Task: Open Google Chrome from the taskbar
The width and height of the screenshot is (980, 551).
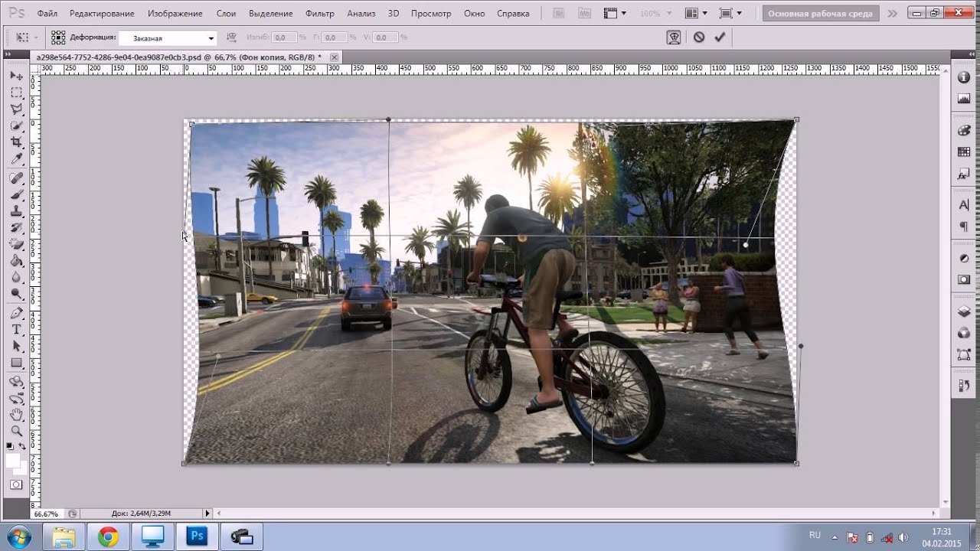Action: pos(108,537)
